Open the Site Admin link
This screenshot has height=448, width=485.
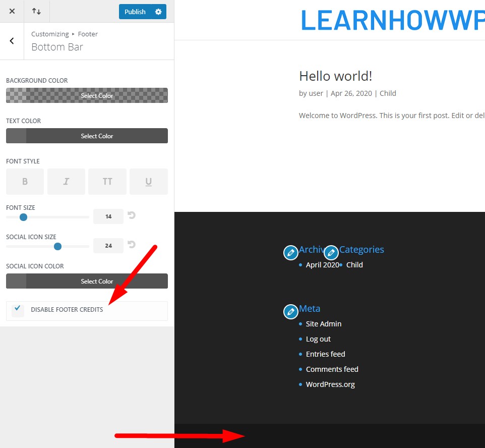pos(324,324)
